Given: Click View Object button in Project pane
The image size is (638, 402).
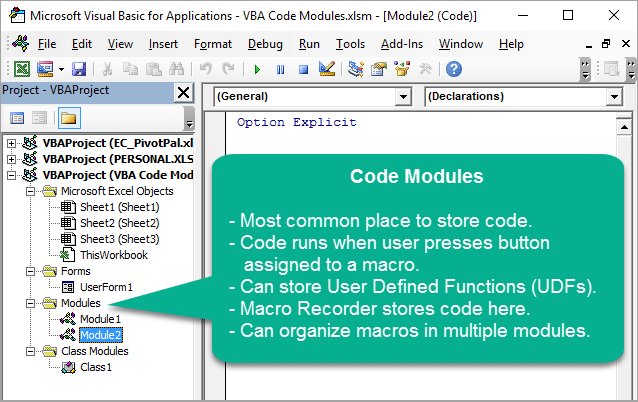Looking at the screenshot, I should click(40, 118).
